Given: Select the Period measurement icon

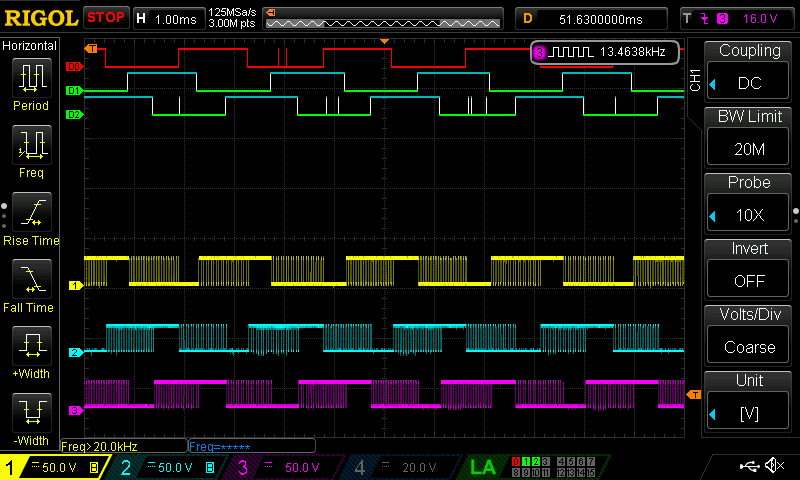Looking at the screenshot, I should tap(32, 78).
